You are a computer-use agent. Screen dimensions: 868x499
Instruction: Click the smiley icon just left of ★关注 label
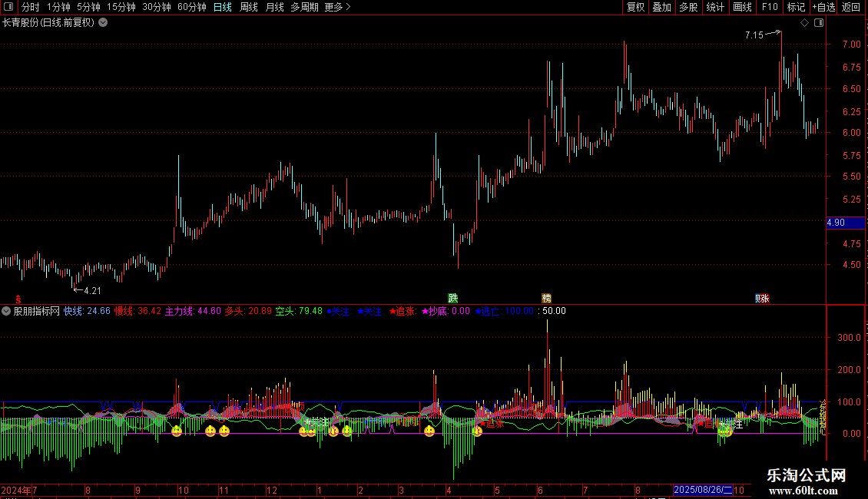pos(303,431)
